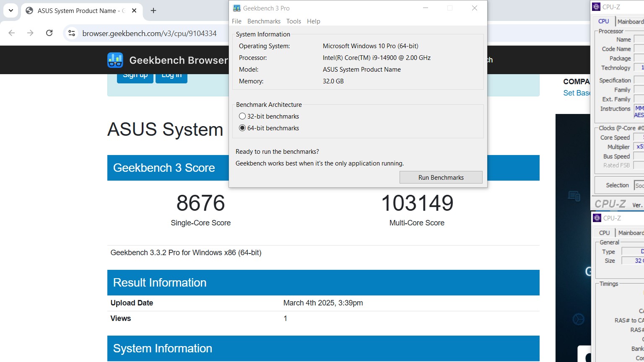Click the Upload Date value March 4th 2025
The height and width of the screenshot is (362, 644).
[x=323, y=303]
